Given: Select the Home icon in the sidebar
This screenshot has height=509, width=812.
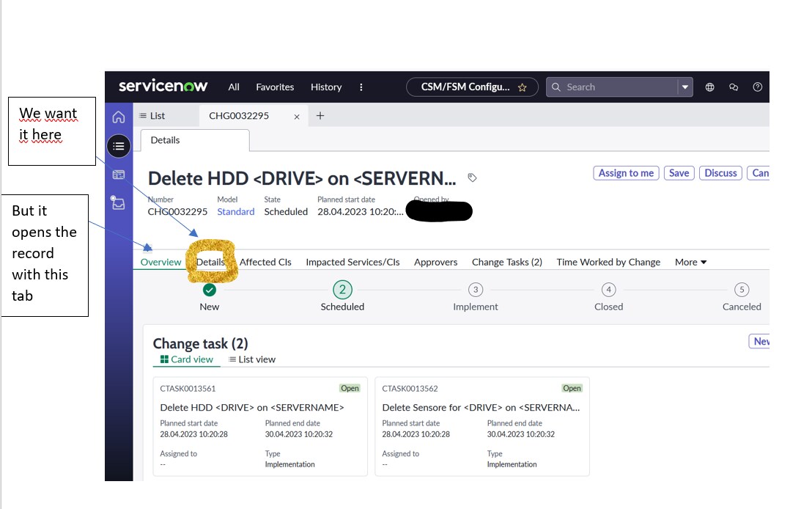Looking at the screenshot, I should coord(118,116).
